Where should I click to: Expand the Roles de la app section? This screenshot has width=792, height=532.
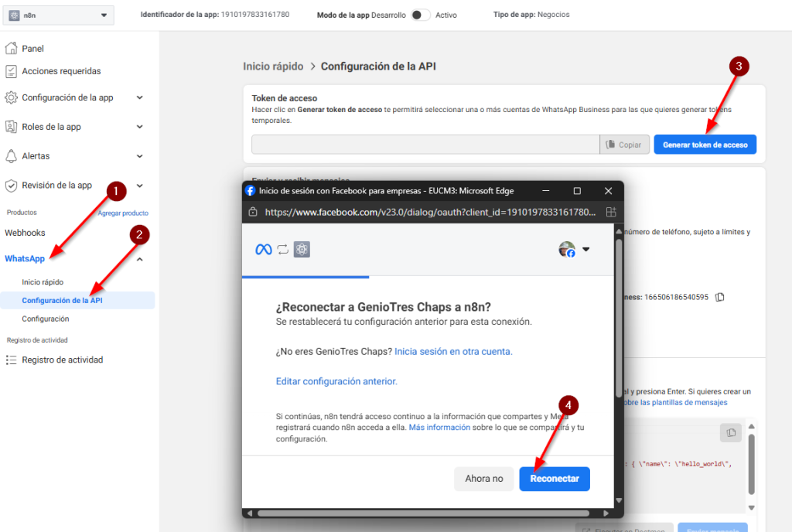pyautogui.click(x=140, y=127)
